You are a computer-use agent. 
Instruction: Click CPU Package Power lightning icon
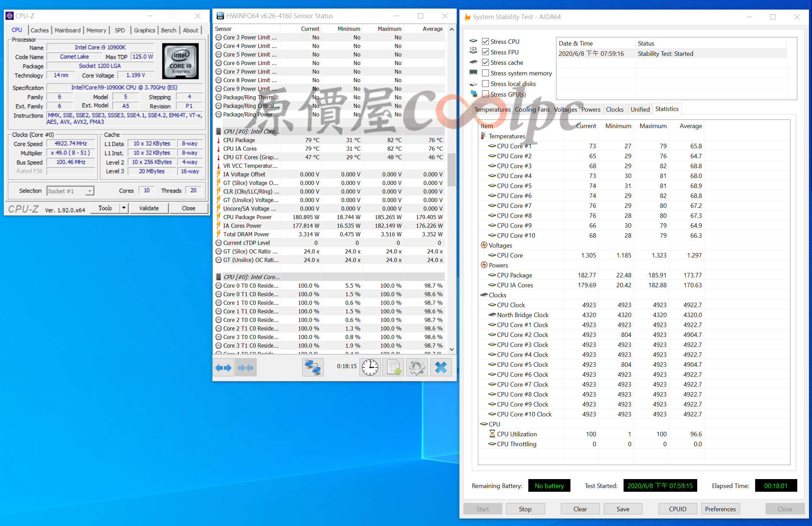tap(219, 217)
